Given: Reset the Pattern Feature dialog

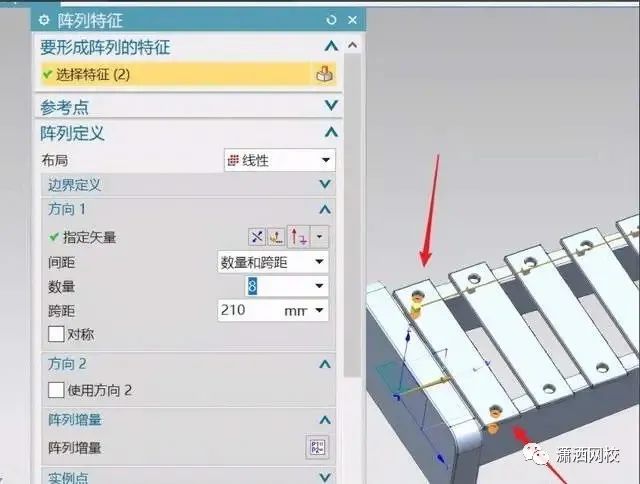Looking at the screenshot, I should pos(331,20).
